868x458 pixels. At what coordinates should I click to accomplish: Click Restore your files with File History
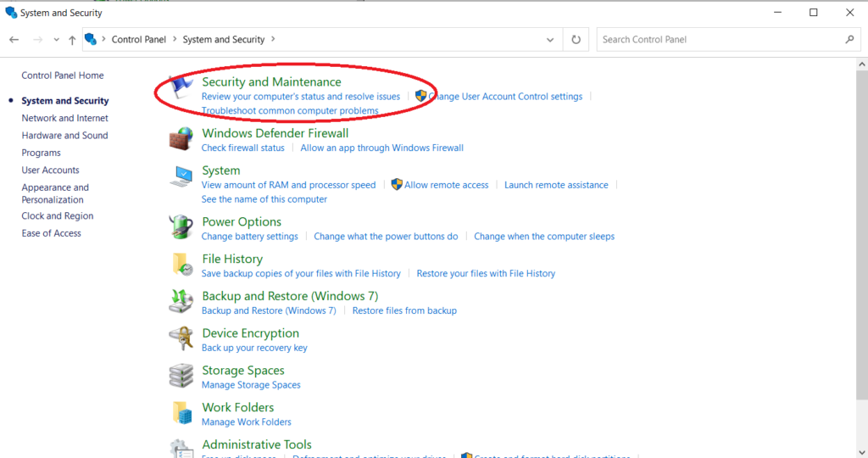(x=486, y=274)
